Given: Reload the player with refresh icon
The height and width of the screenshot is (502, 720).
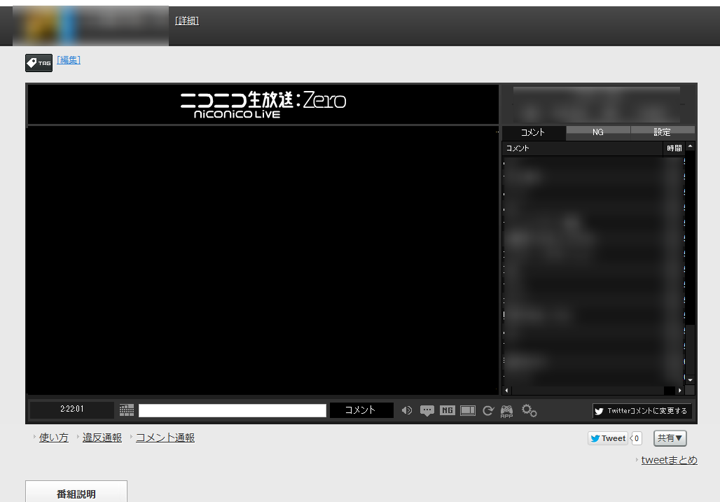Looking at the screenshot, I should pos(488,410).
